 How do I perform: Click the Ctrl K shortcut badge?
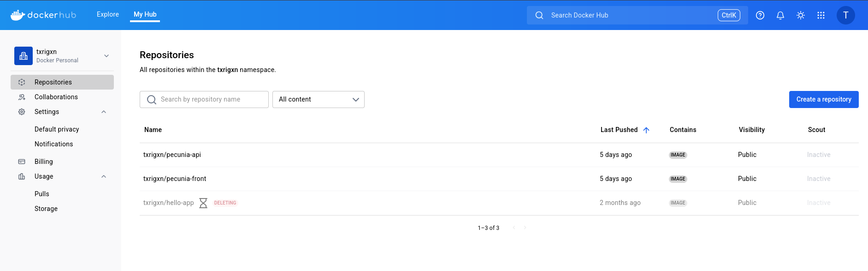(729, 15)
